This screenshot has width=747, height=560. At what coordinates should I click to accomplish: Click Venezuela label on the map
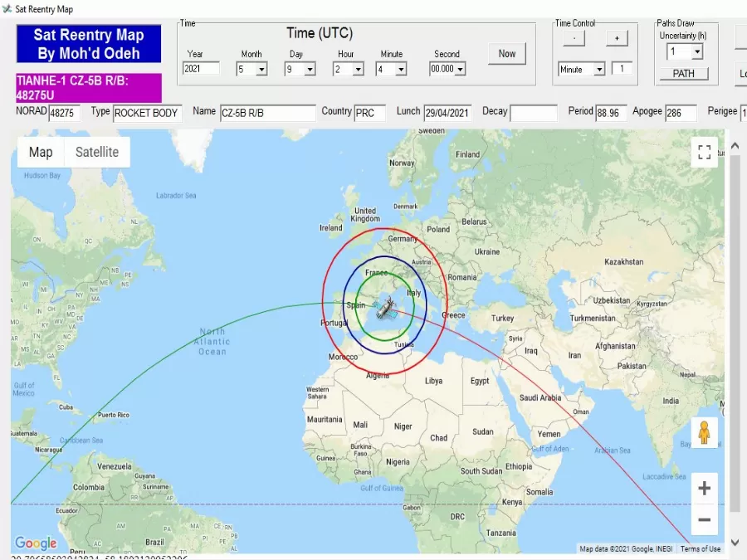coord(115,466)
